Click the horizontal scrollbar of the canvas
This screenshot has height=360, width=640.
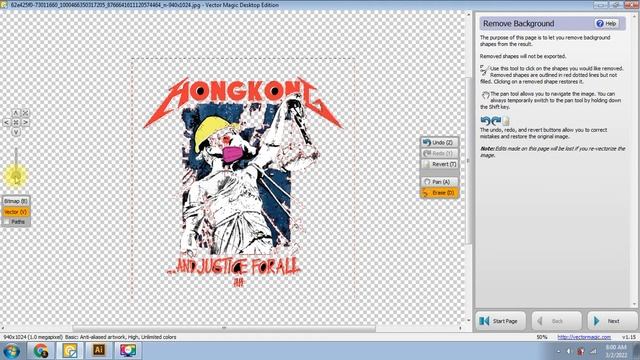pyautogui.click(x=224, y=328)
